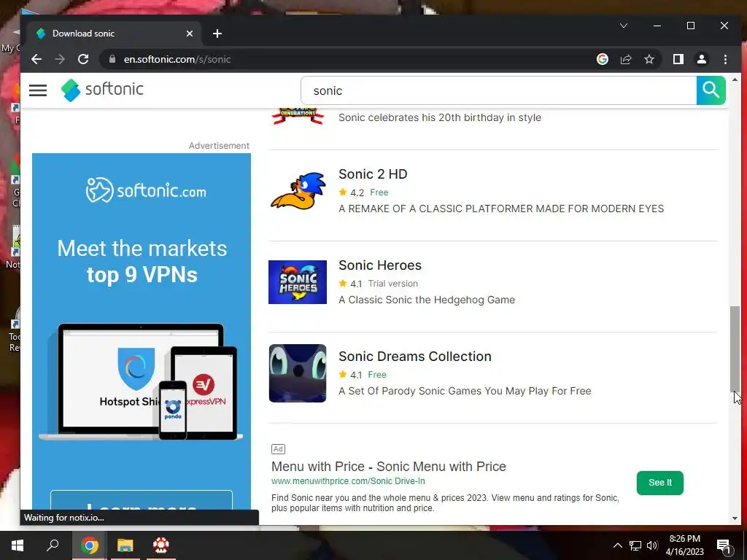Open the Sonic Heroes title link
Viewport: 747px width, 560px height.
click(x=380, y=265)
